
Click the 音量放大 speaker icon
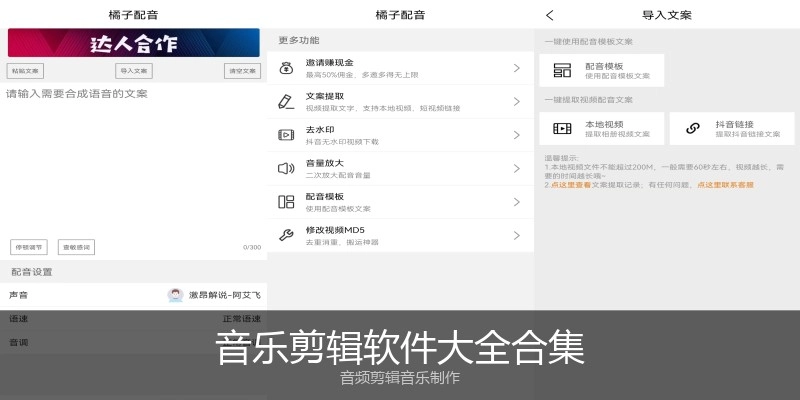(286, 168)
